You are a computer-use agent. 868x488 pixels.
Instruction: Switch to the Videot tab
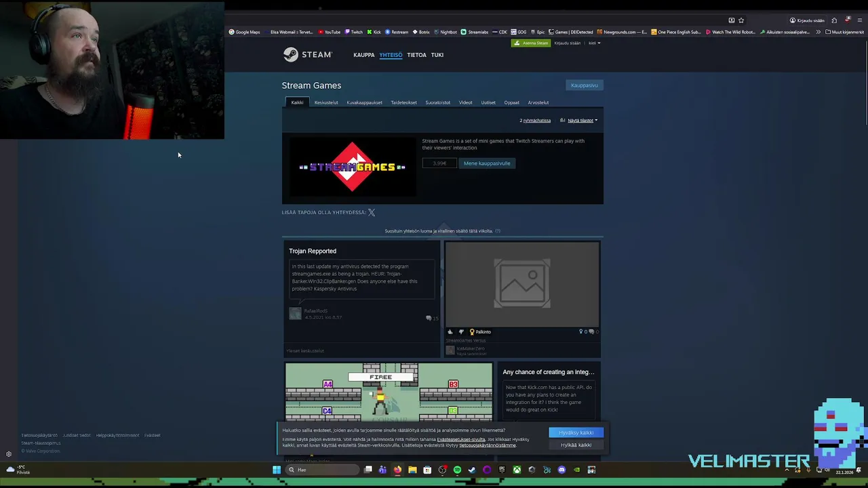[x=465, y=102]
